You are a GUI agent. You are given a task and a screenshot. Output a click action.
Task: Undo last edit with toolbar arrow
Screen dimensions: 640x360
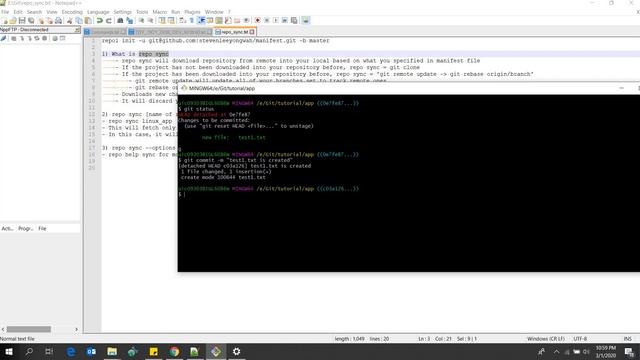tap(100, 20)
